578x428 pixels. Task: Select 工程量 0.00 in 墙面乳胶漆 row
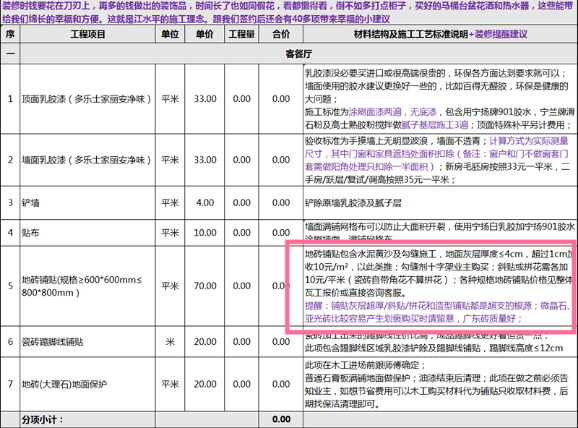click(241, 160)
